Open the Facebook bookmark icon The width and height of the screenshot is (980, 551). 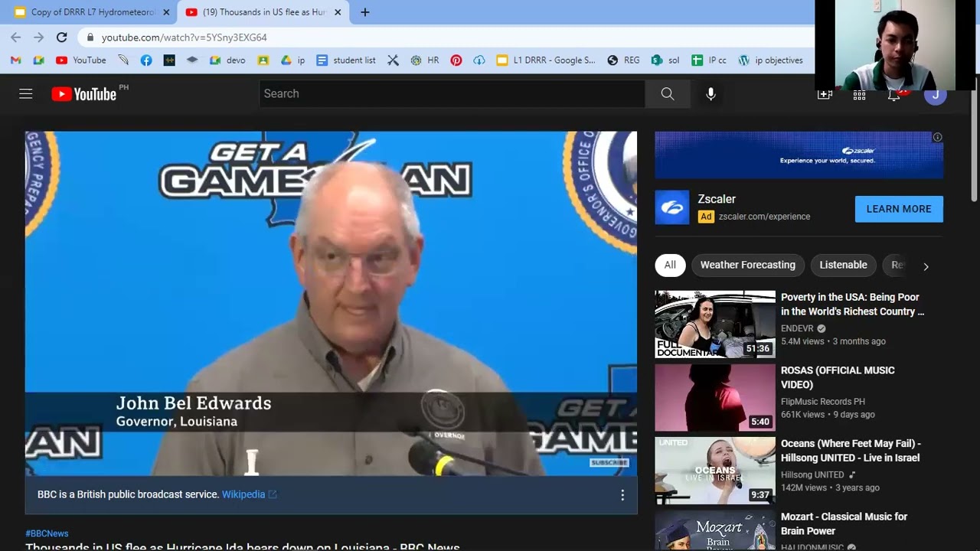146,60
